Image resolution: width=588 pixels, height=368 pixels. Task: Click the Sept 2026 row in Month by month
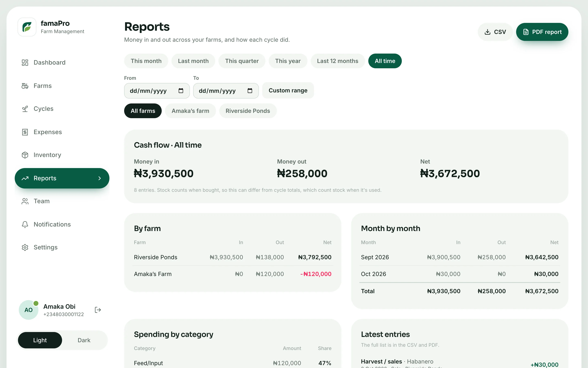click(x=459, y=257)
